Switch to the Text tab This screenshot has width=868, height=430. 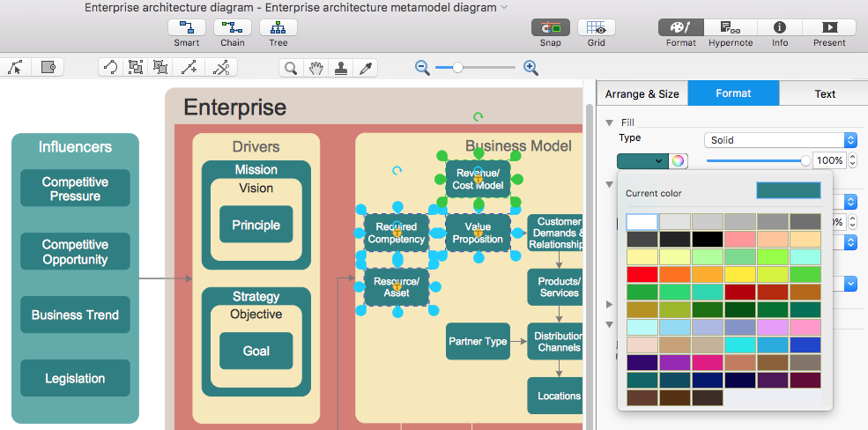coord(825,93)
